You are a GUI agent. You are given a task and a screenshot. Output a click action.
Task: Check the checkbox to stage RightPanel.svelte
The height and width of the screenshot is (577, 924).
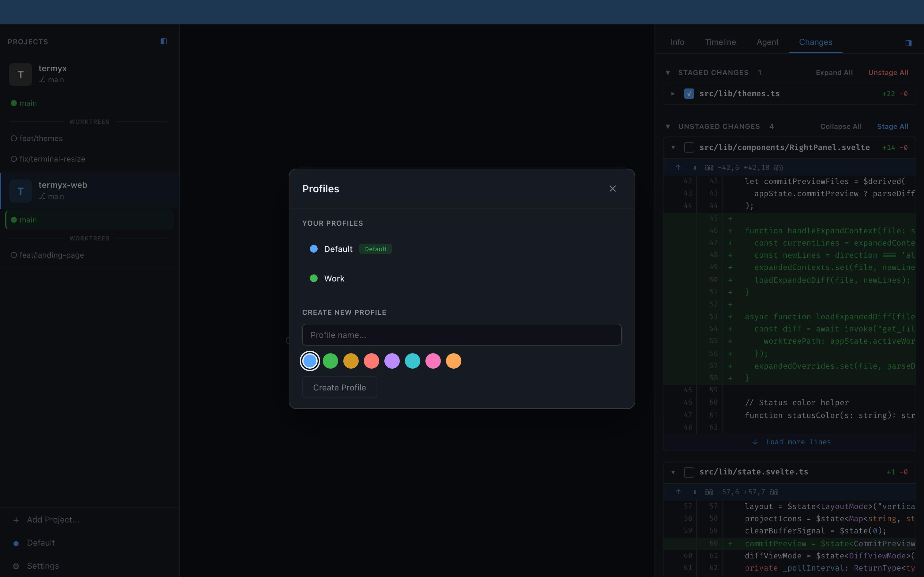[x=689, y=147]
